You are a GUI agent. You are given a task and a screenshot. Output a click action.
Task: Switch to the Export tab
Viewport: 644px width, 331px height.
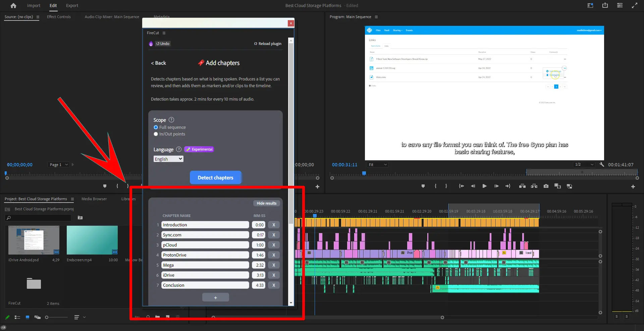tap(72, 6)
